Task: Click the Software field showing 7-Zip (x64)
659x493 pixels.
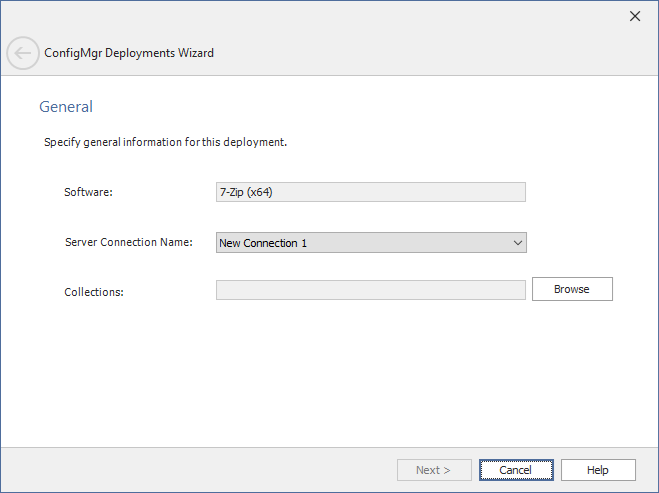Action: tap(370, 193)
